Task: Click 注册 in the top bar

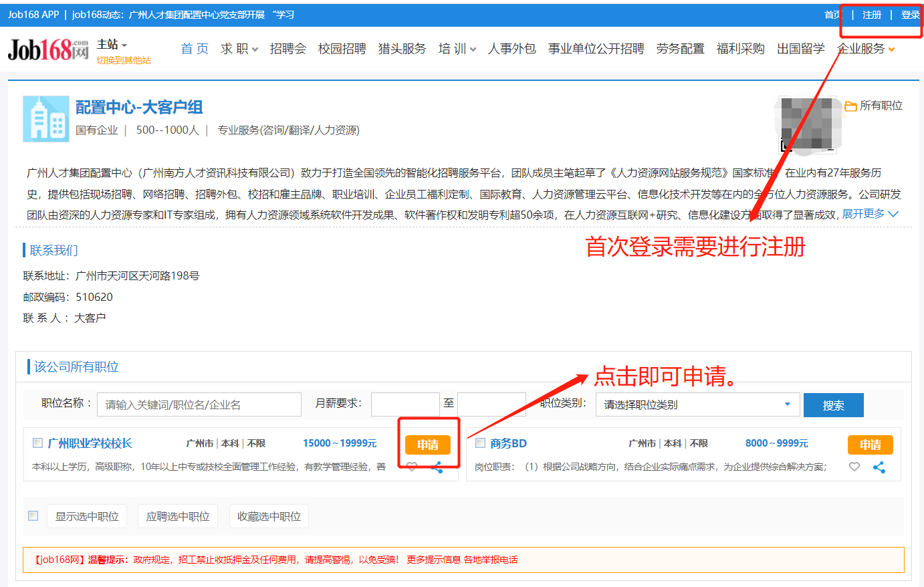Action: 872,15
